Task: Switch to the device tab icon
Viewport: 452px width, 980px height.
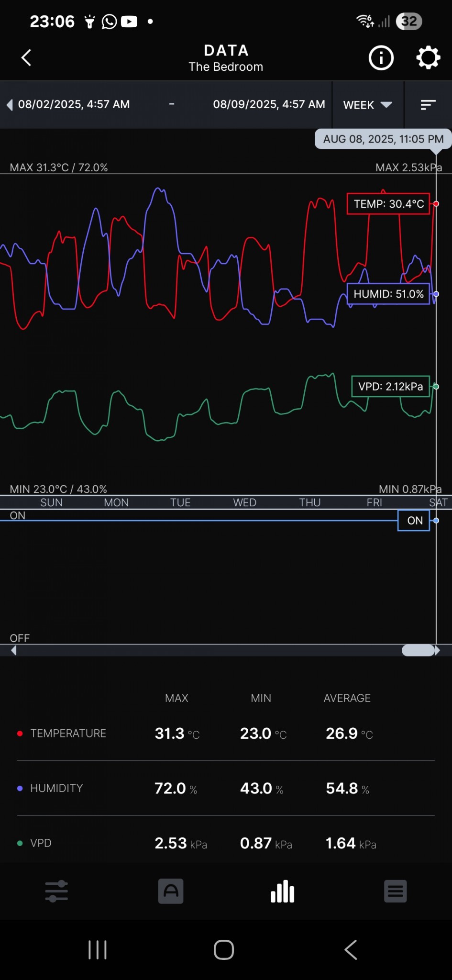Action: pyautogui.click(x=171, y=891)
